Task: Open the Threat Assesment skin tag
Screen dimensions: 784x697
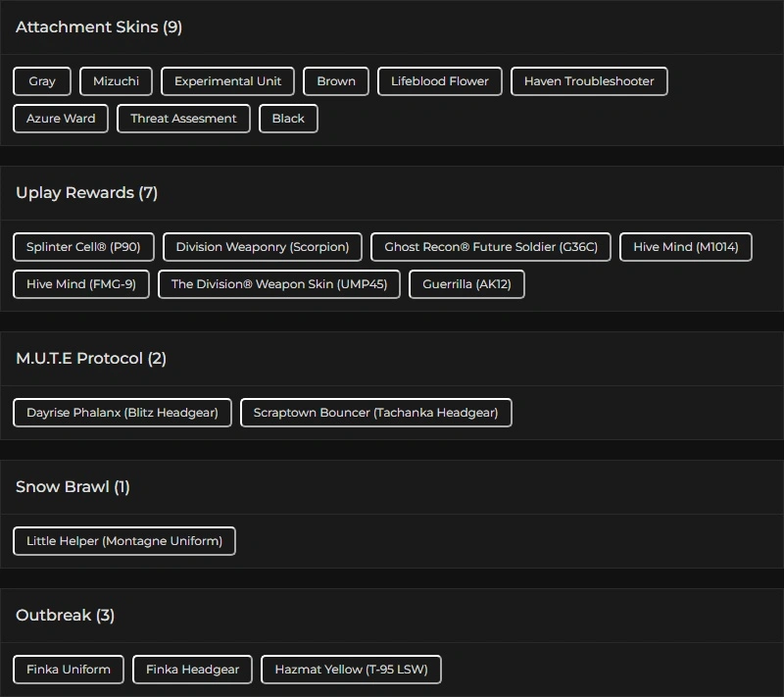Action: pyautogui.click(x=183, y=119)
